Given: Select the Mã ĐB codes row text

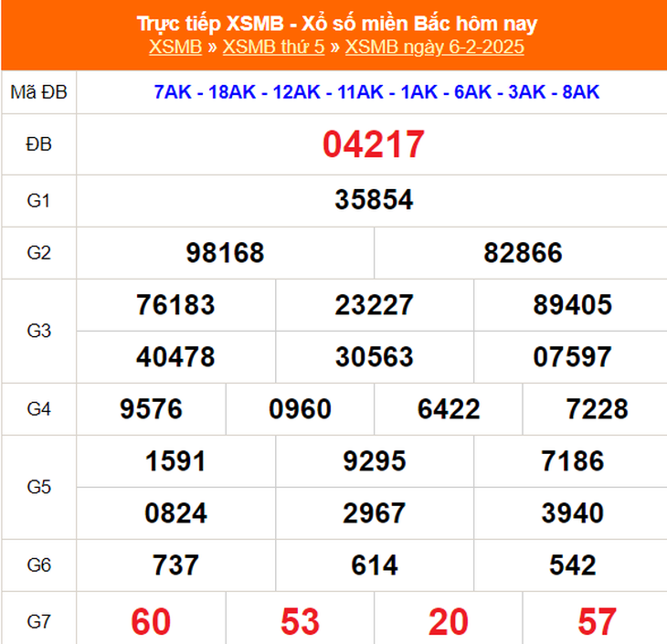Looking at the screenshot, I should pos(376,92).
